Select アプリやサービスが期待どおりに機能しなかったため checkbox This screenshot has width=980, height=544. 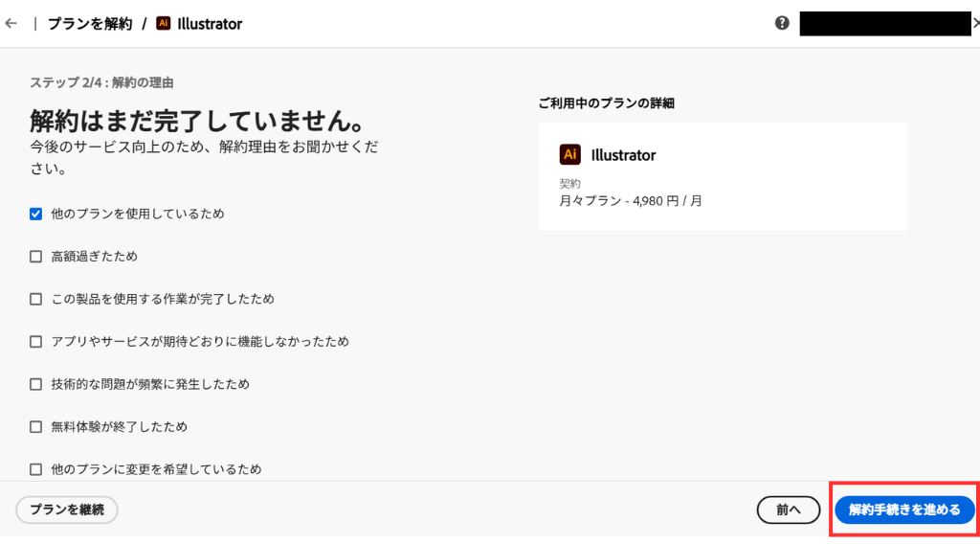tap(36, 342)
